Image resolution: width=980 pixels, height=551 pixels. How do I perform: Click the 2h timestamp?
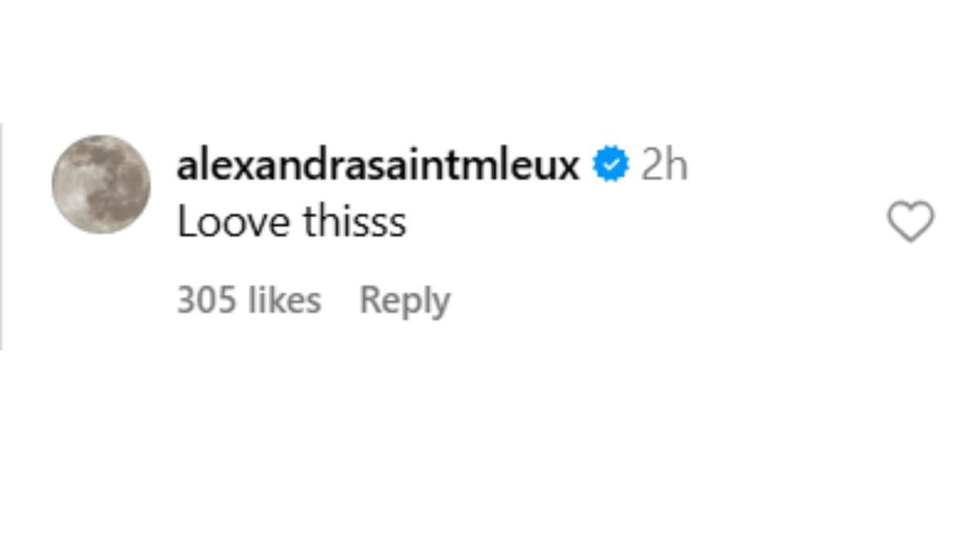tap(663, 163)
